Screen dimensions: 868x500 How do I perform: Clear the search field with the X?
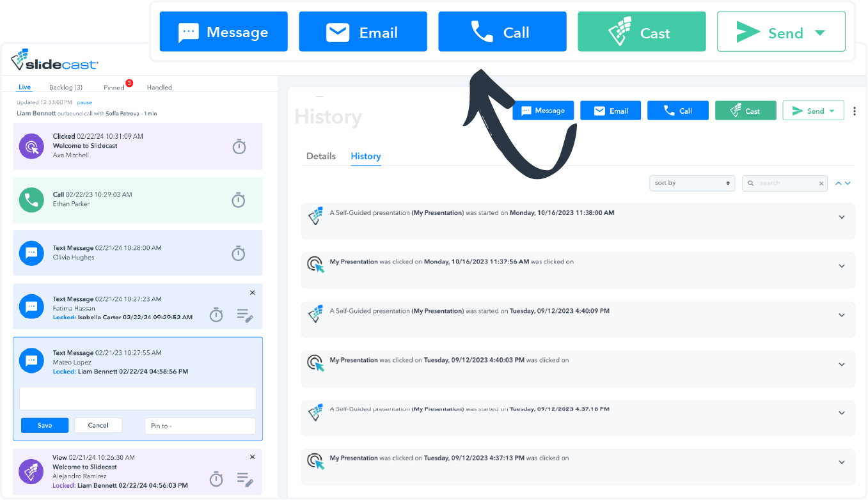pos(821,184)
